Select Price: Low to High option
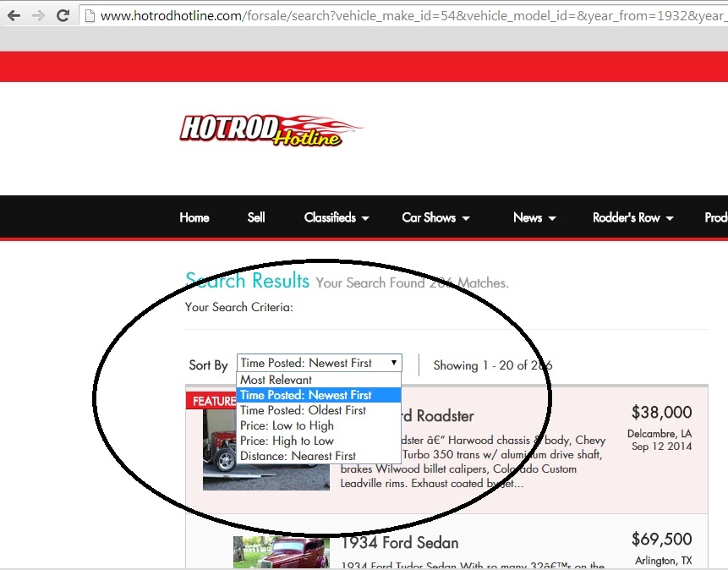The width and height of the screenshot is (728, 570). coord(287,425)
